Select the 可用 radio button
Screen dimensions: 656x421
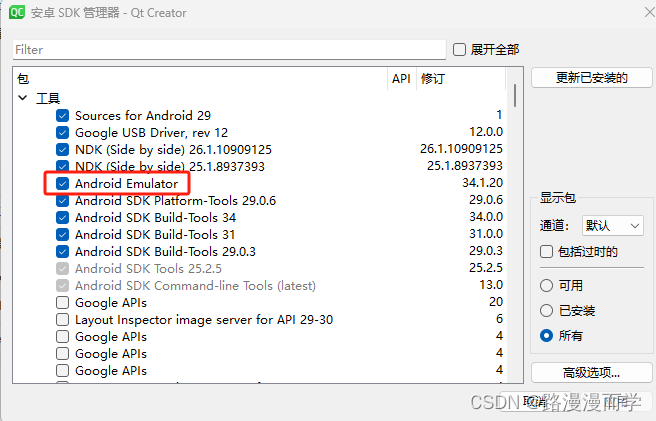(x=546, y=285)
